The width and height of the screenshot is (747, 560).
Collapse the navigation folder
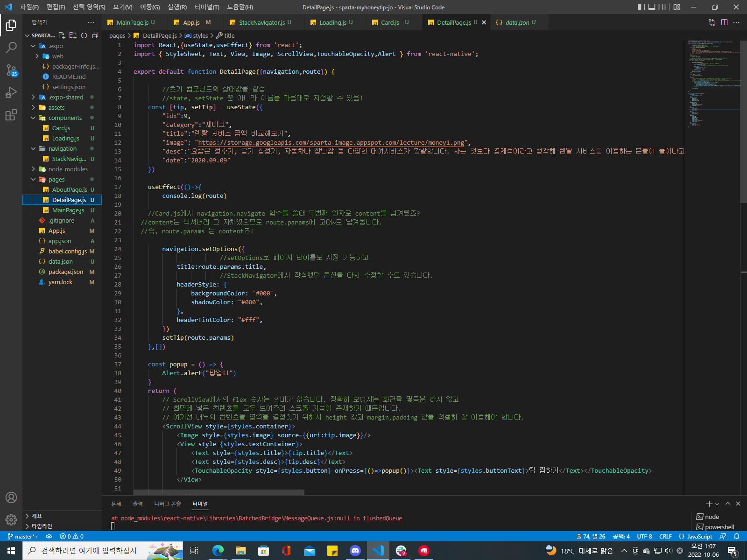(33, 148)
